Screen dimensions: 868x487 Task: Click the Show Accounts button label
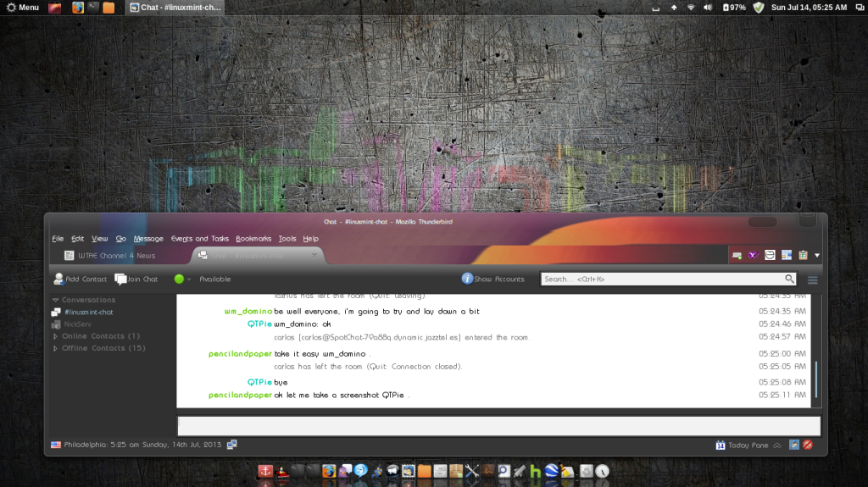tap(498, 279)
